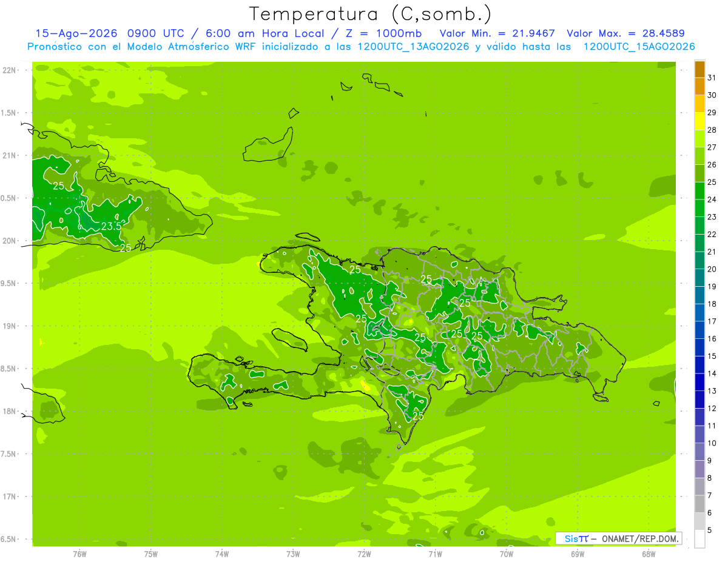Click legend value '13' on color bar
The width and height of the screenshot is (728, 562).
[712, 391]
